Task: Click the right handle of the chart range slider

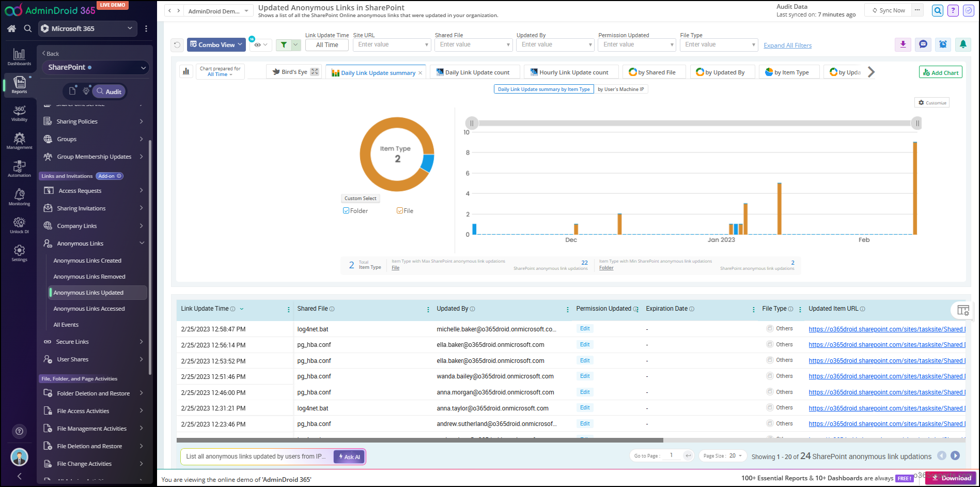Action: (x=916, y=123)
